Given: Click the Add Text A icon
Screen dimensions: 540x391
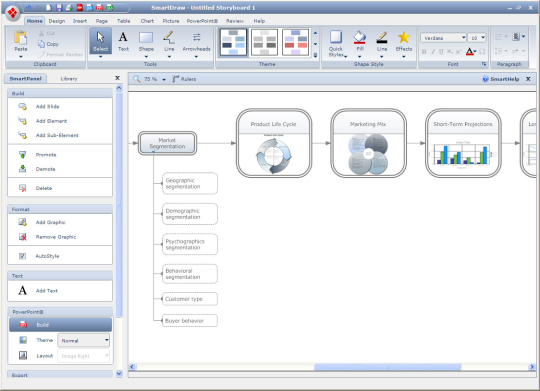Looking at the screenshot, I should tap(22, 290).
